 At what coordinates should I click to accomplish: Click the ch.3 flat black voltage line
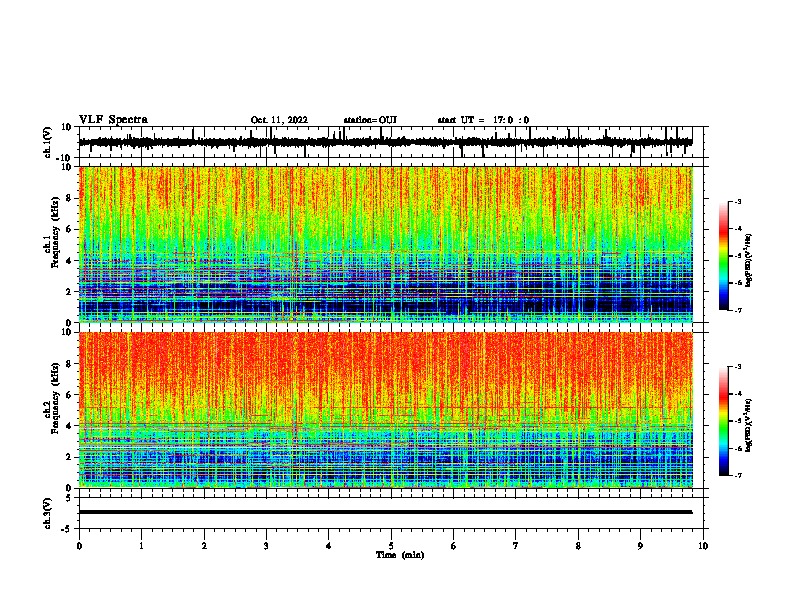tap(385, 512)
